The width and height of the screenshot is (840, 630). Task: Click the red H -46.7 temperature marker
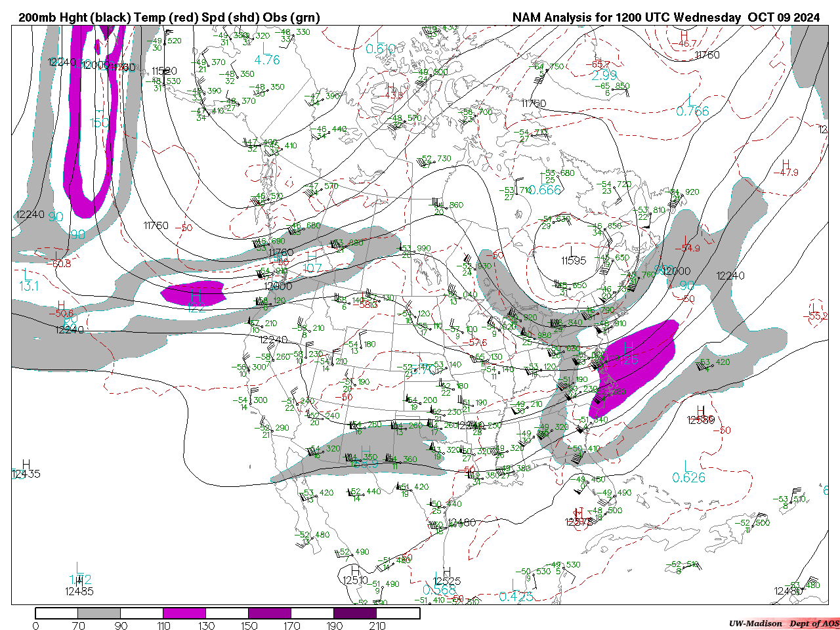click(686, 39)
